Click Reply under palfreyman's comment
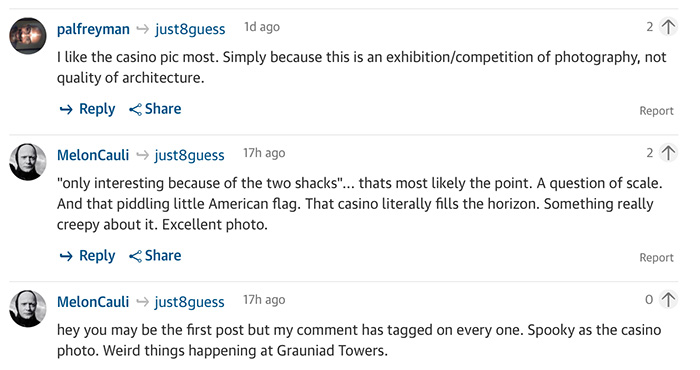Screen dimensions: 700x370 88,109
